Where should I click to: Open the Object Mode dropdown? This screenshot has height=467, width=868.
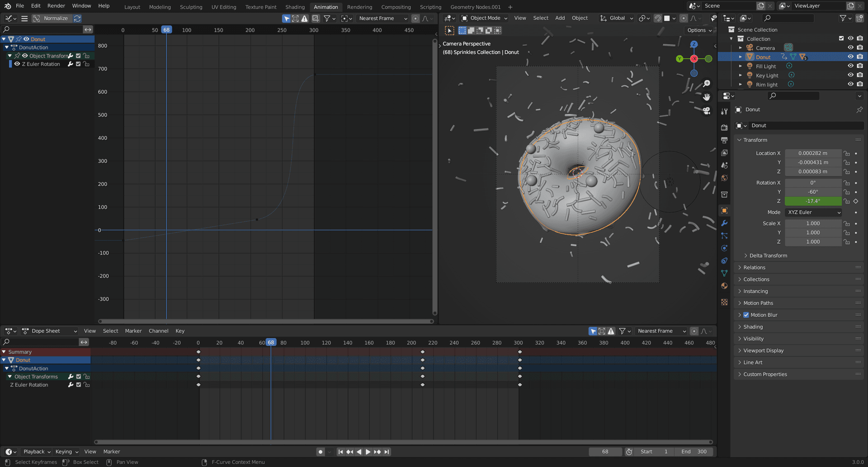(x=484, y=18)
